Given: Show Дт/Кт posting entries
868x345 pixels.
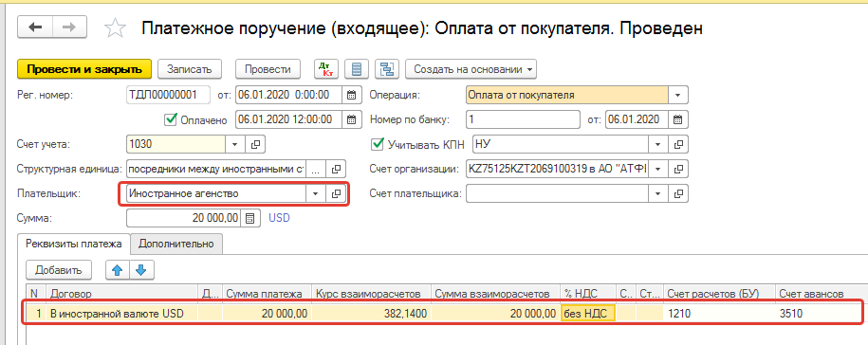Looking at the screenshot, I should pos(326,69).
